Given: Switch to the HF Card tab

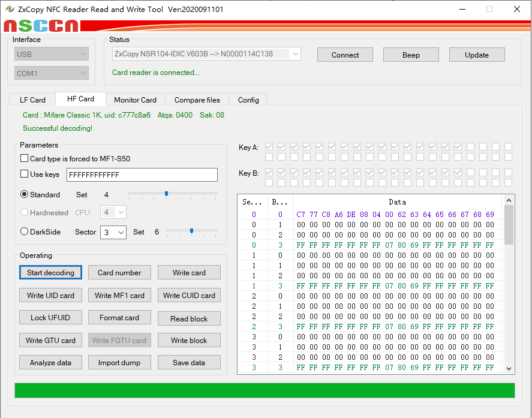Looking at the screenshot, I should pyautogui.click(x=80, y=99).
